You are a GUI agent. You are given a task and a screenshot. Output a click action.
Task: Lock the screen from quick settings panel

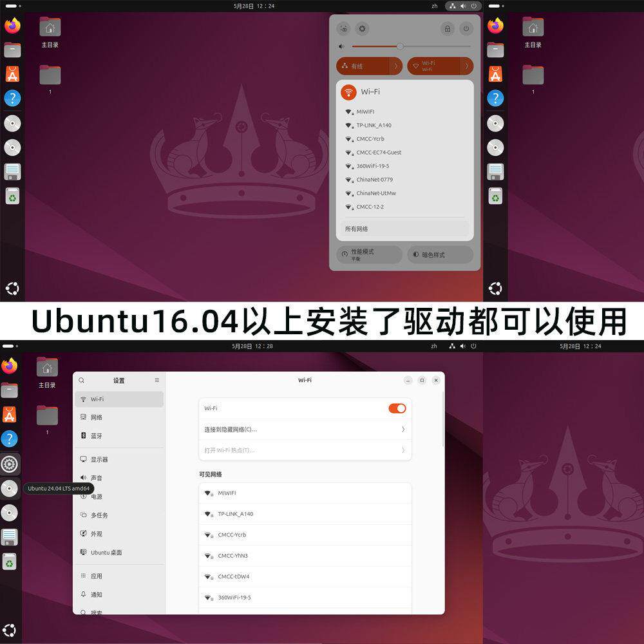coord(448,29)
